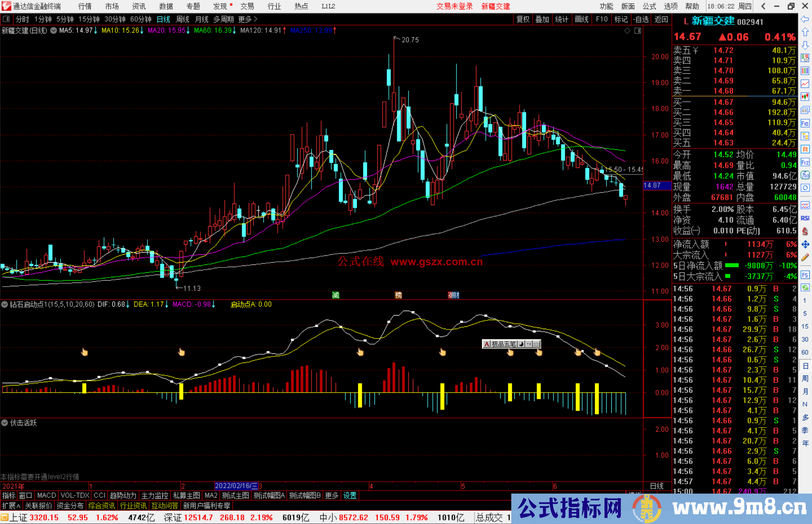The width and height of the screenshot is (812, 524).
Task: Click the F12 sidebar icon
Action: (x=805, y=162)
